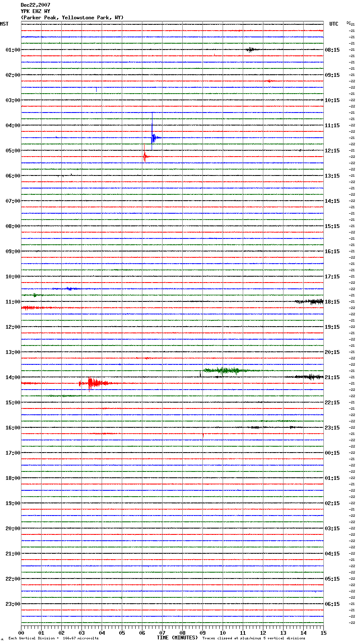
Task: Click the "03" minute tick label on bottom axis
Action: point(81,633)
